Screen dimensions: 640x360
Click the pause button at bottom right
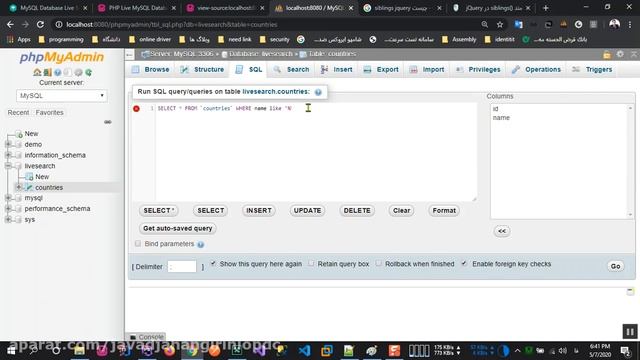click(630, 331)
